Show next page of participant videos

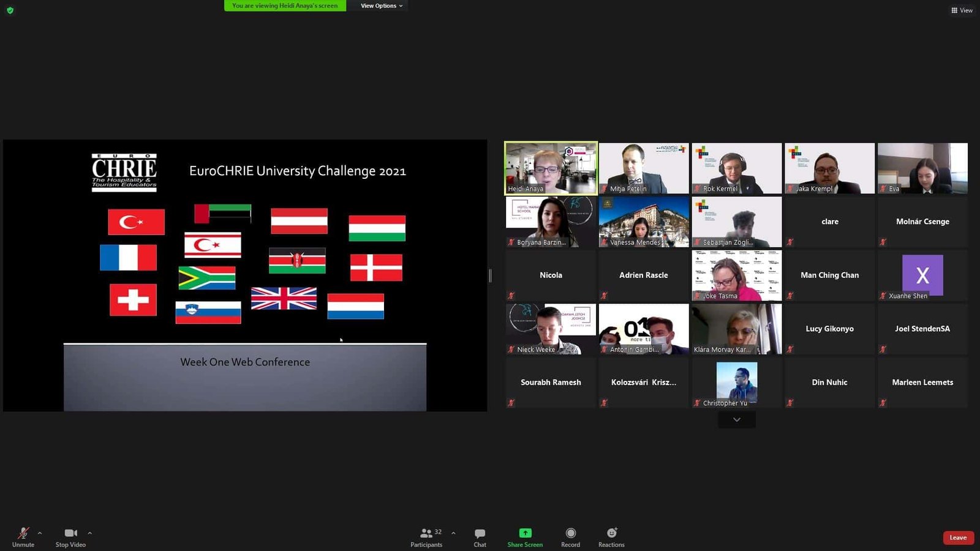(736, 420)
